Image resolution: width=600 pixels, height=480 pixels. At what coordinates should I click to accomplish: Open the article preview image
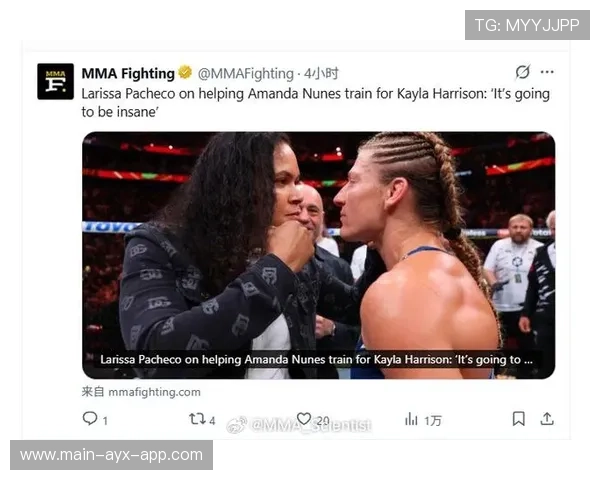coord(318,255)
